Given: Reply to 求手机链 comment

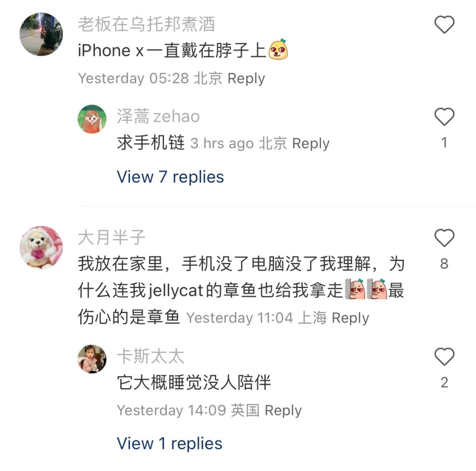Looking at the screenshot, I should (x=311, y=143).
